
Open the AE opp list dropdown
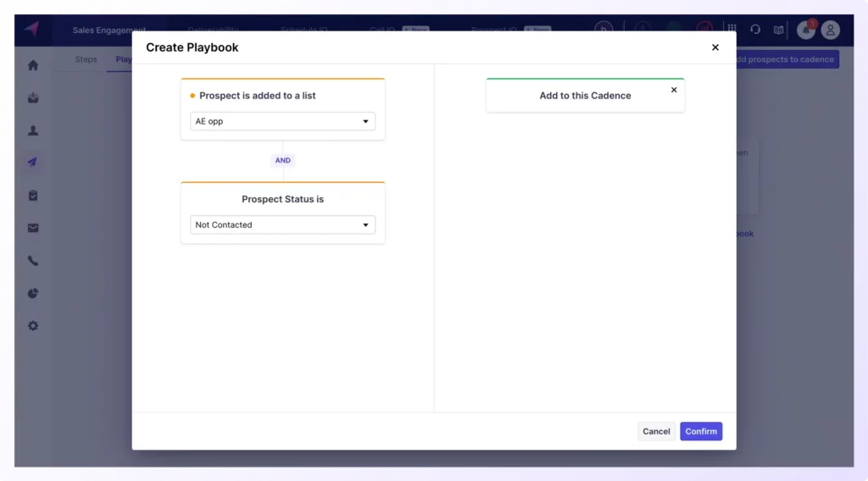(x=282, y=121)
